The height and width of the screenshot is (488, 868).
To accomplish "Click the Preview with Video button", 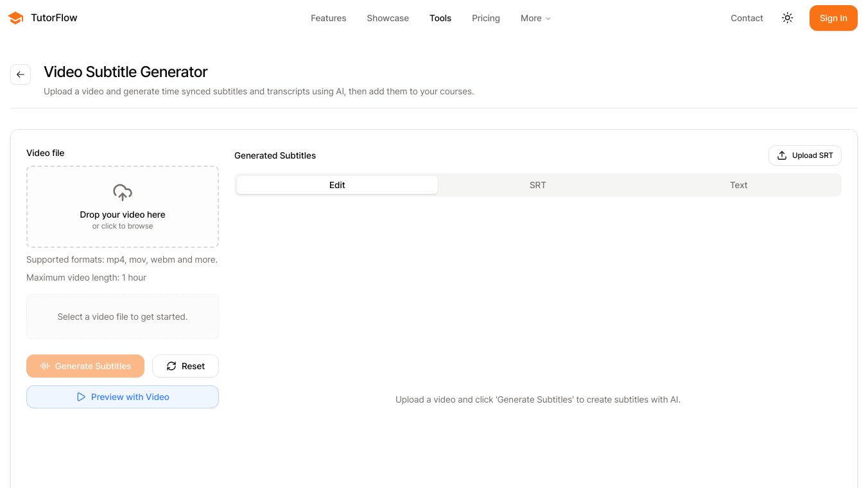I will point(123,397).
